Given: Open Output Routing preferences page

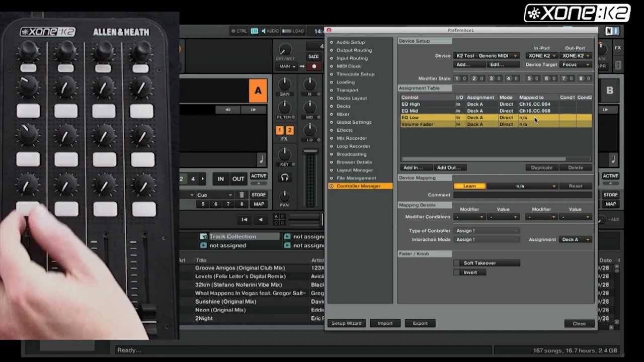Looking at the screenshot, I should (x=354, y=50).
